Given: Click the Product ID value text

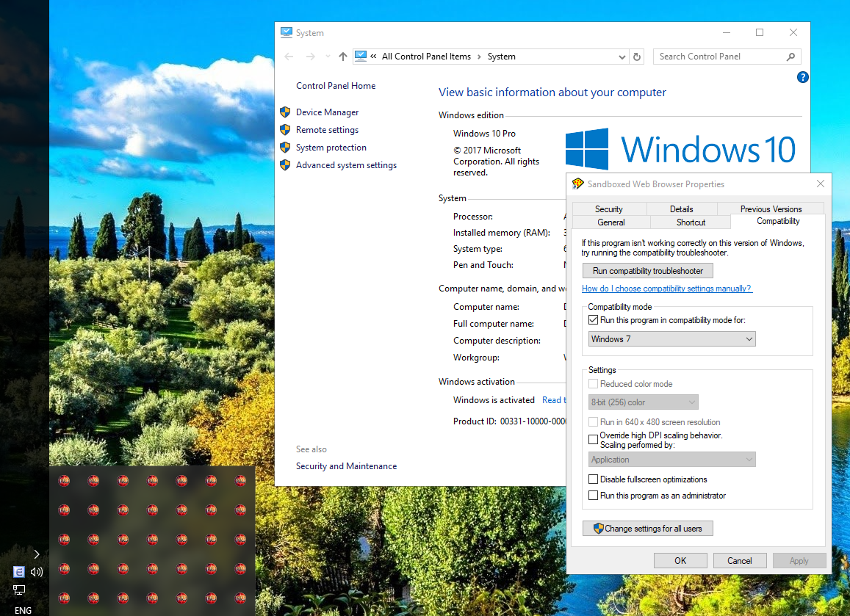Looking at the screenshot, I should tap(533, 421).
